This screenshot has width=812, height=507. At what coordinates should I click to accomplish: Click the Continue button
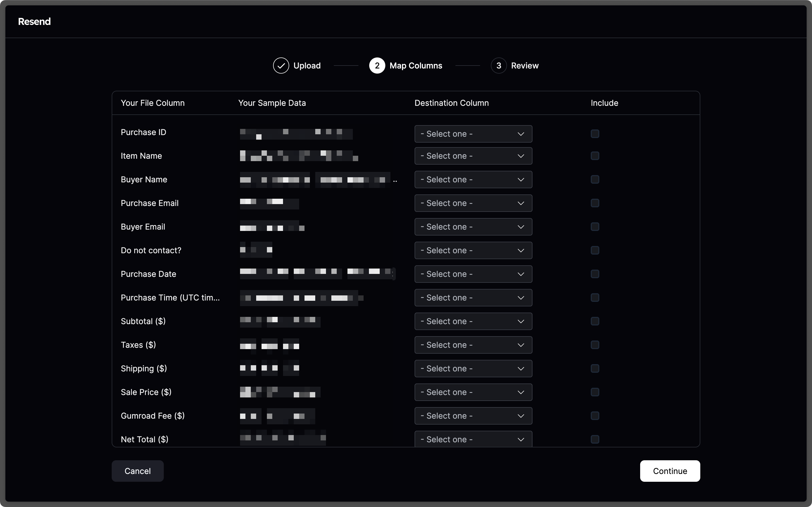(669, 471)
